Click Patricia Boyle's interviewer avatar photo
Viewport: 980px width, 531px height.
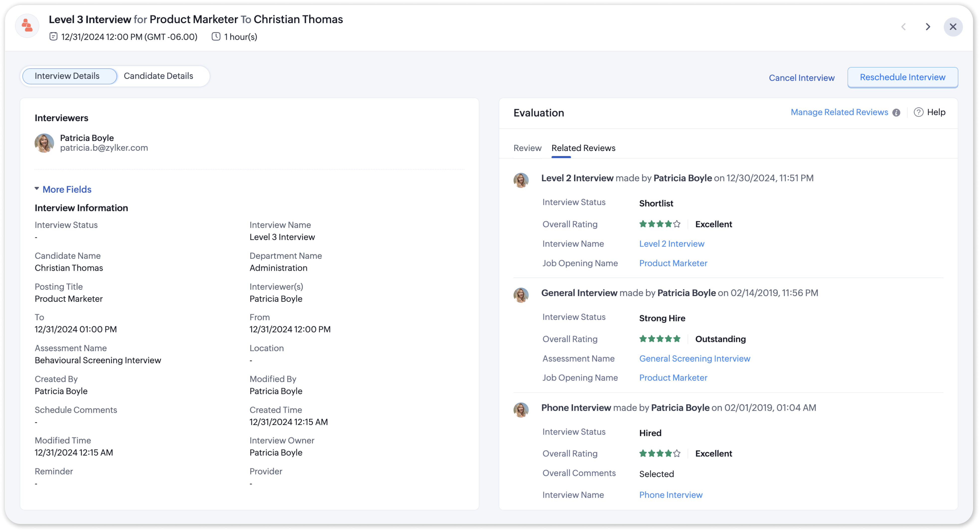click(x=44, y=143)
